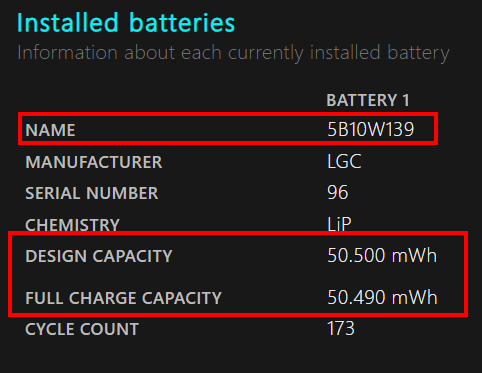Click the word batteries in the title
Viewport: 482px width, 373px height.
(x=182, y=23)
